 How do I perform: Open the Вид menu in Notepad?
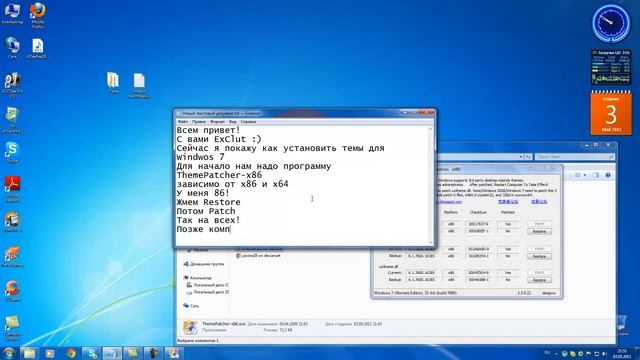coord(233,122)
